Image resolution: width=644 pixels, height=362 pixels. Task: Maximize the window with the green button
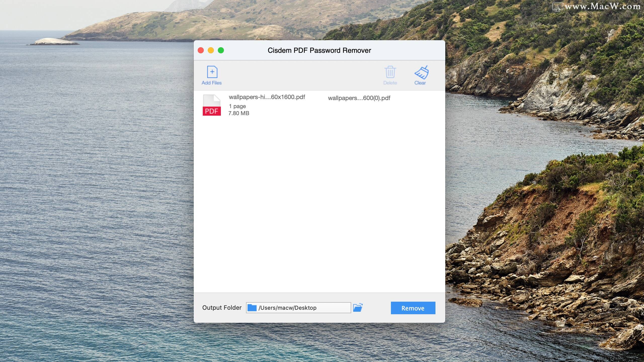click(x=221, y=50)
